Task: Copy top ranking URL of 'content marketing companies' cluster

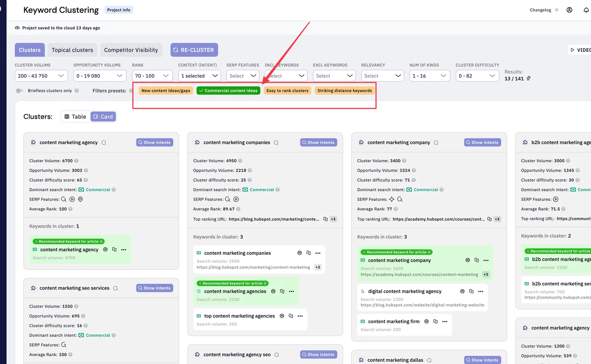Action: [325, 219]
